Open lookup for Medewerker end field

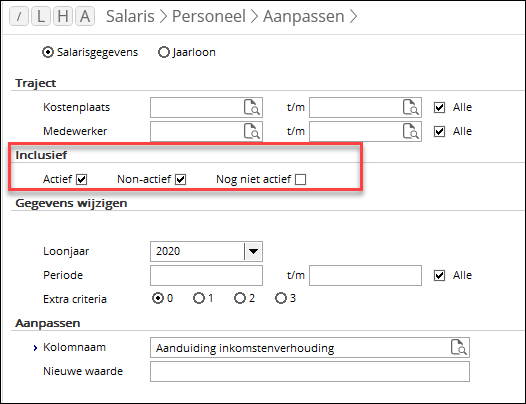click(411, 131)
